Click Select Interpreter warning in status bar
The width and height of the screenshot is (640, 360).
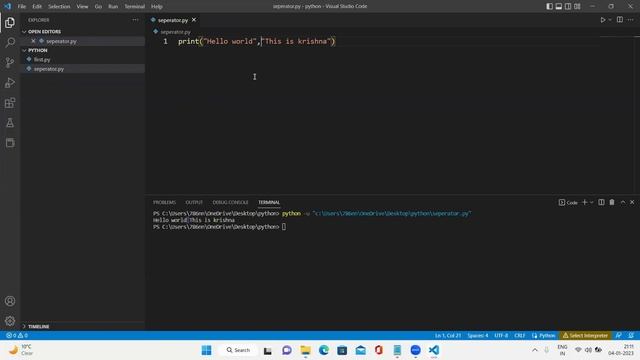pyautogui.click(x=585, y=335)
